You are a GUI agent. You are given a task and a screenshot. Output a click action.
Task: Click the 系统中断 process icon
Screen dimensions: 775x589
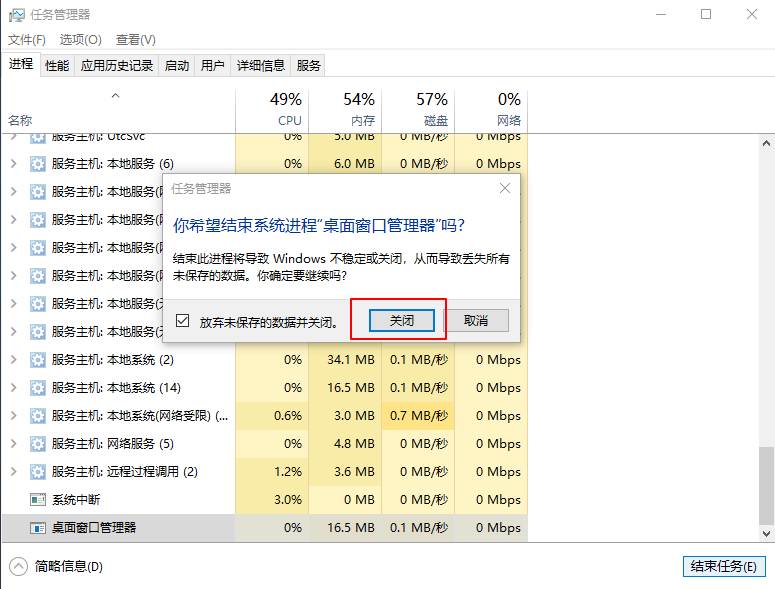(x=38, y=499)
